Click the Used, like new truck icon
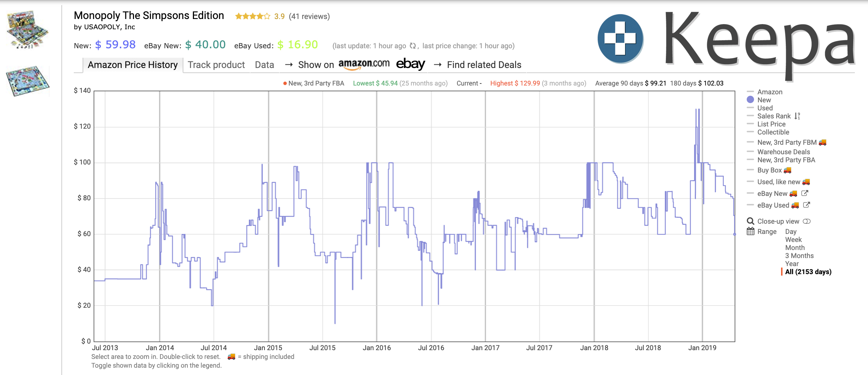 pos(806,182)
